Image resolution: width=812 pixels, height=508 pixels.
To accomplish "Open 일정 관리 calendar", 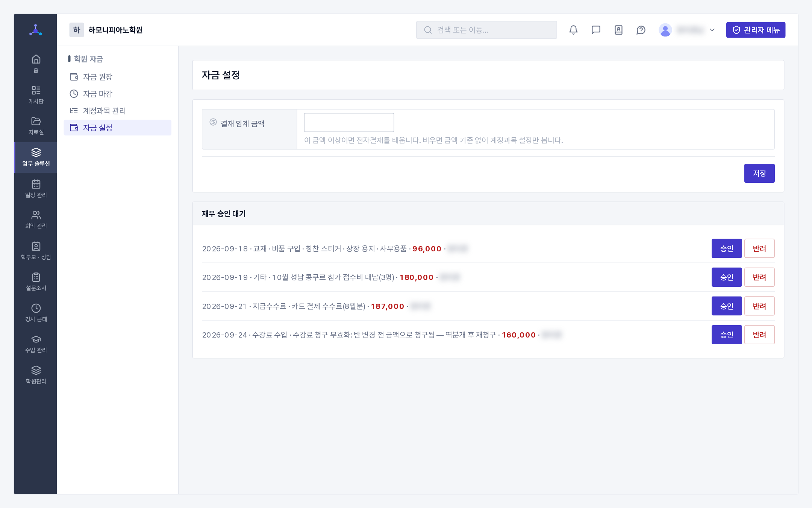I will (36, 189).
